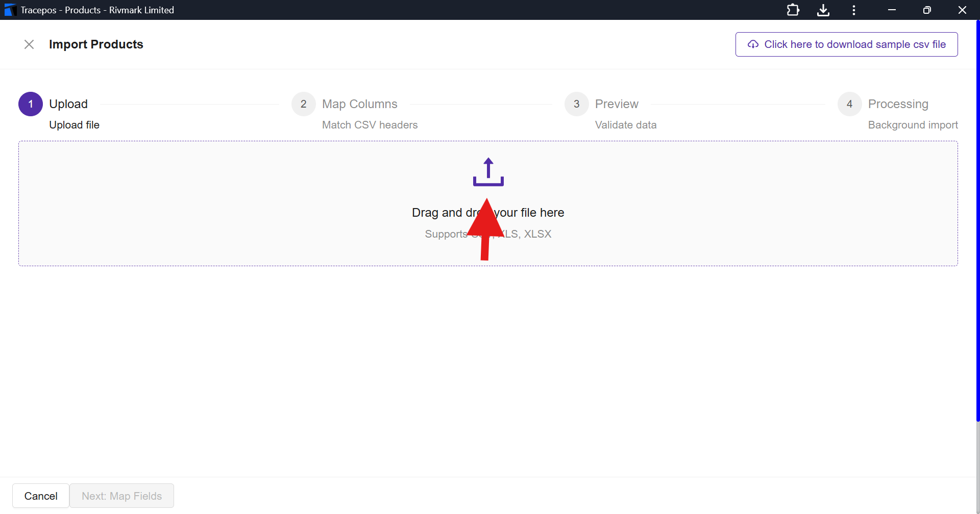Click the Preview step label

[617, 104]
